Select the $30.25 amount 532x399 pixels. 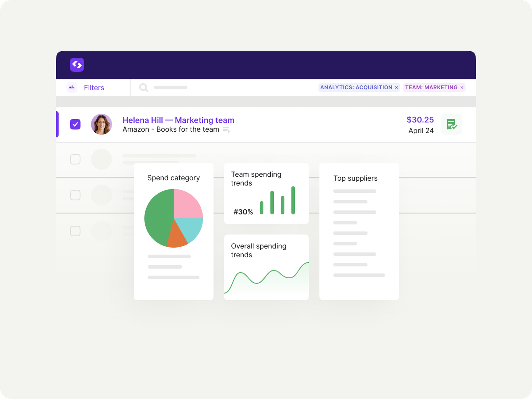pyautogui.click(x=420, y=119)
